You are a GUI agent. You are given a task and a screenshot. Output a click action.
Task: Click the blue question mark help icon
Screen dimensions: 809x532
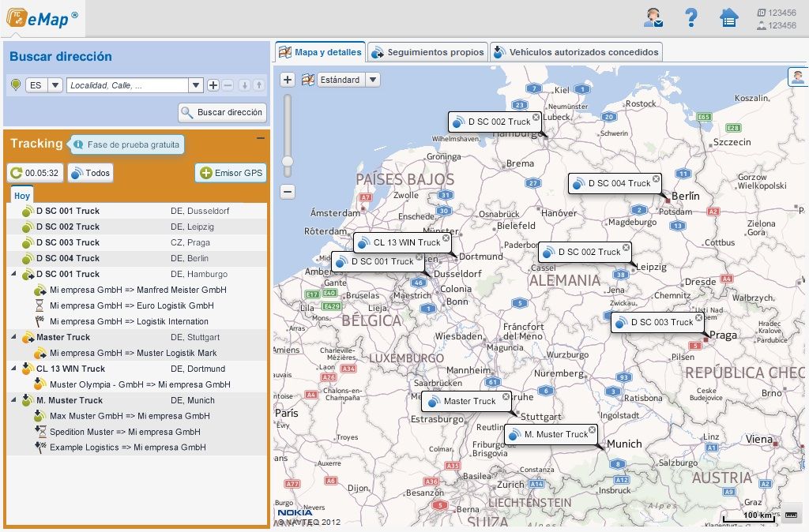pos(691,17)
